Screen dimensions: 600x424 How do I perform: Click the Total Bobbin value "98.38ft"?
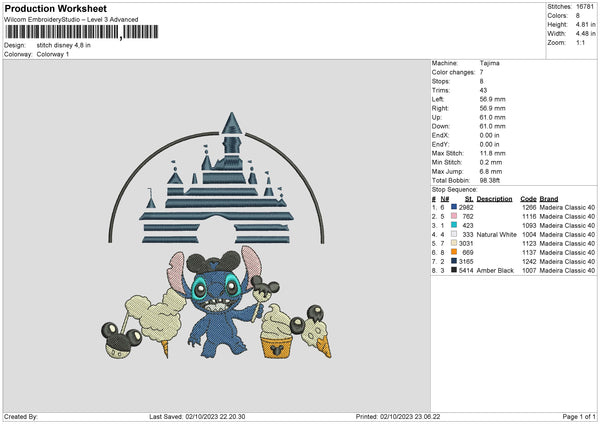pos(490,180)
